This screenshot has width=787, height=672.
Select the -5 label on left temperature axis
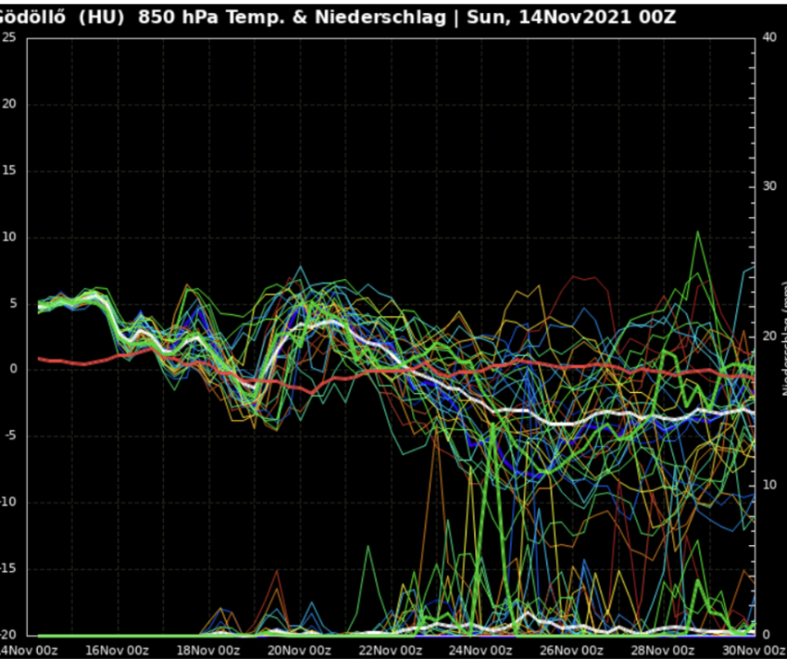pyautogui.click(x=8, y=436)
